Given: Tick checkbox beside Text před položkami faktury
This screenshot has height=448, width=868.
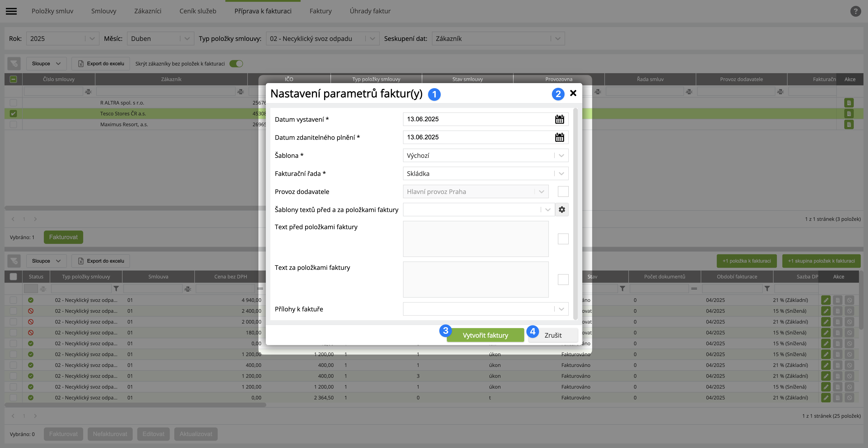Looking at the screenshot, I should (563, 239).
